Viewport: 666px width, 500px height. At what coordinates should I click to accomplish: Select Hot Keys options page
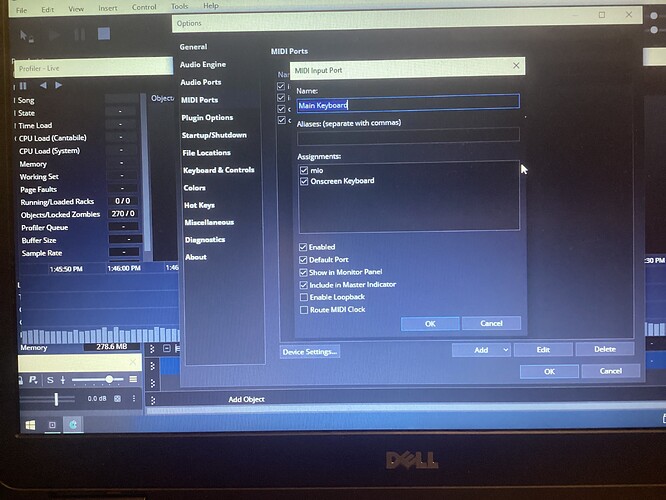[x=199, y=205]
